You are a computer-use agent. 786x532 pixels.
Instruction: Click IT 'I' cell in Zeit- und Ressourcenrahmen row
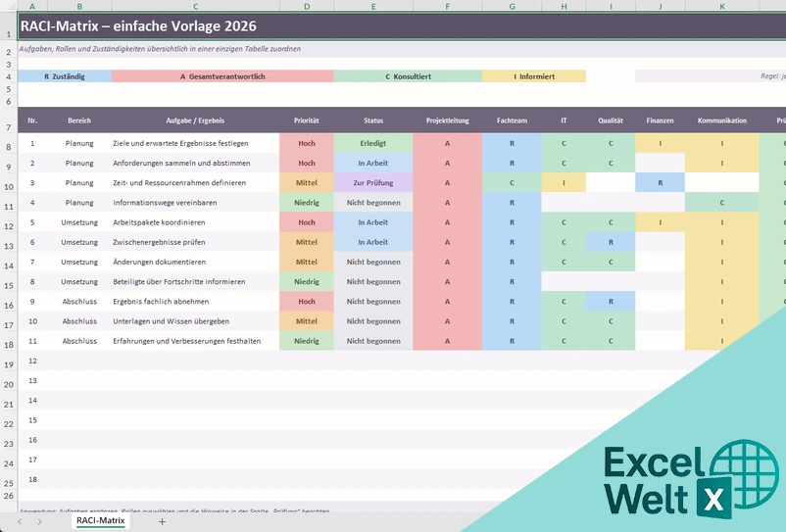coord(564,183)
